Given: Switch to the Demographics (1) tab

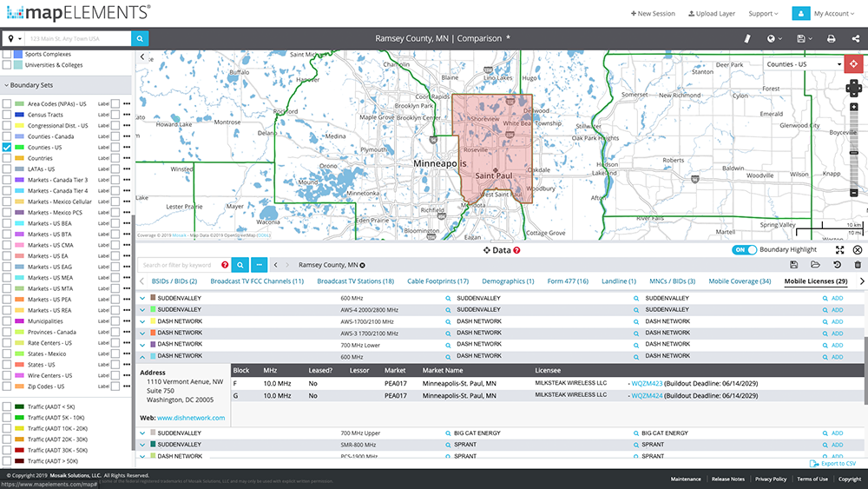Looking at the screenshot, I should [508, 281].
